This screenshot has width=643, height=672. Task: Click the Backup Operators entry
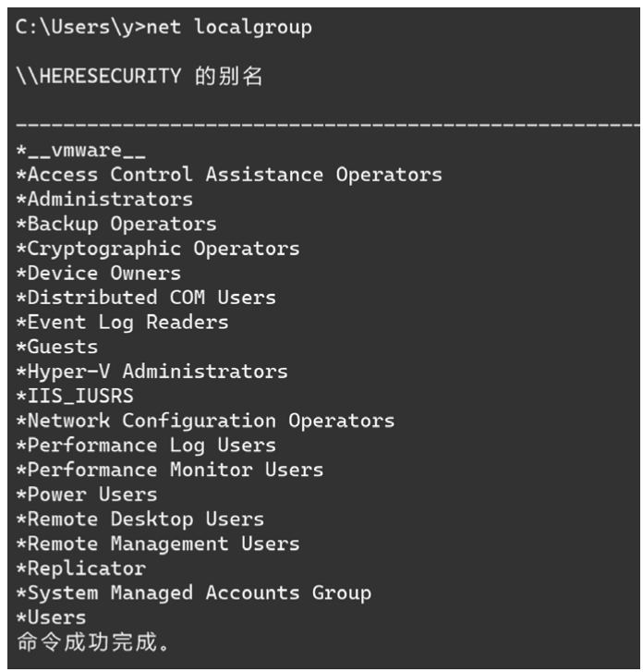[116, 224]
